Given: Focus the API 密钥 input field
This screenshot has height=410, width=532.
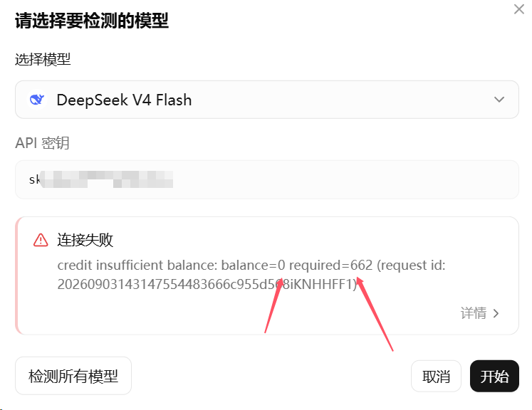Looking at the screenshot, I should (266, 179).
